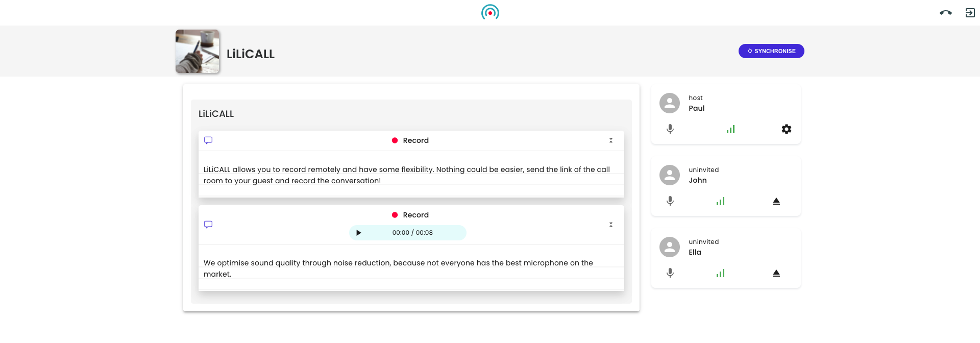
Task: Toggle Ella's microphone
Action: [670, 273]
